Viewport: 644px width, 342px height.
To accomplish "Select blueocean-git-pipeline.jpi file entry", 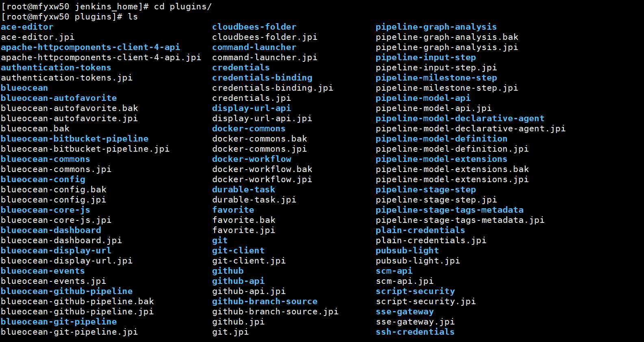I will coord(69,332).
